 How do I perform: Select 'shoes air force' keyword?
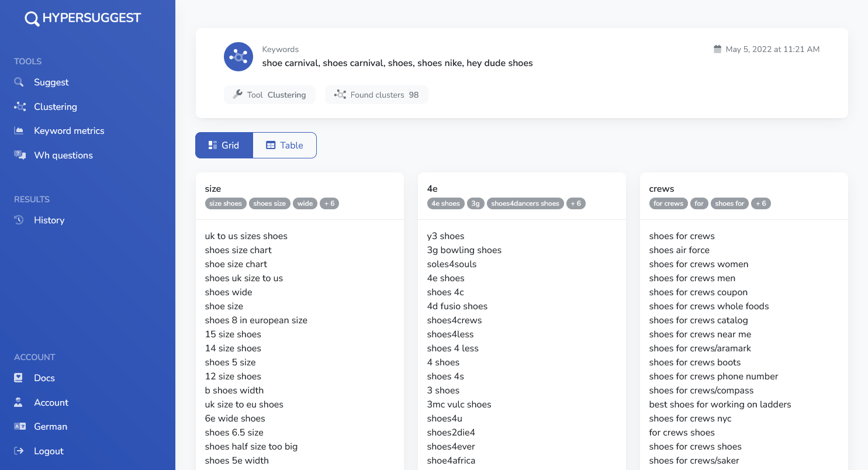pos(679,250)
